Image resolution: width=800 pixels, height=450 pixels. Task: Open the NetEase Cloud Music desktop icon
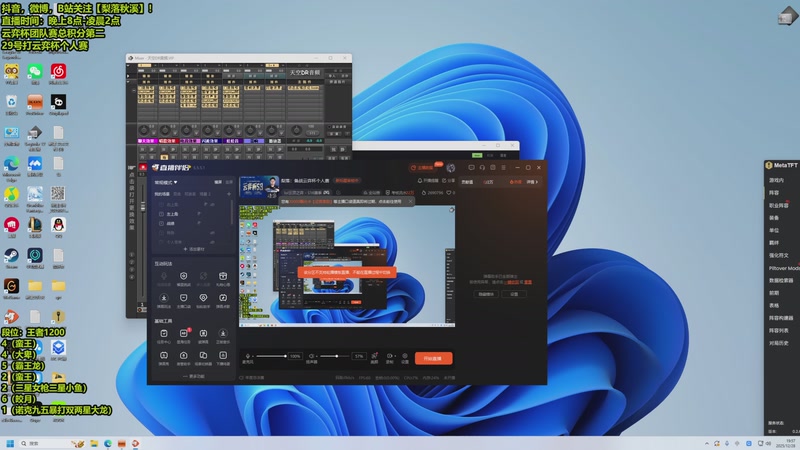coord(58,73)
